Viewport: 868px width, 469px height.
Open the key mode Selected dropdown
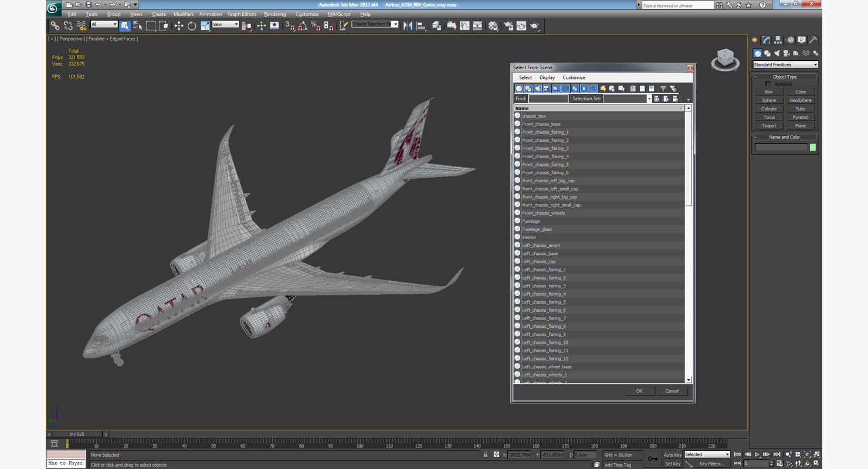tap(707, 454)
